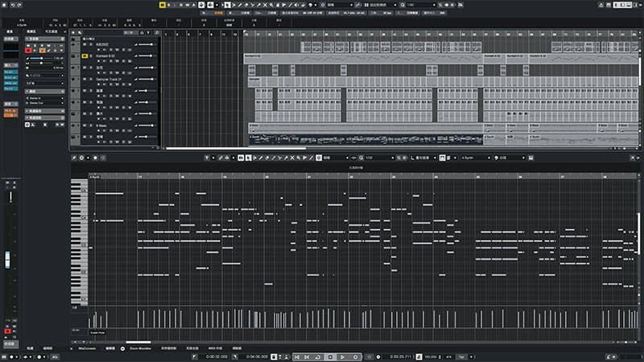The width and height of the screenshot is (644, 362).
Task: Open the editor tab beside MixConsole
Action: click(x=110, y=348)
